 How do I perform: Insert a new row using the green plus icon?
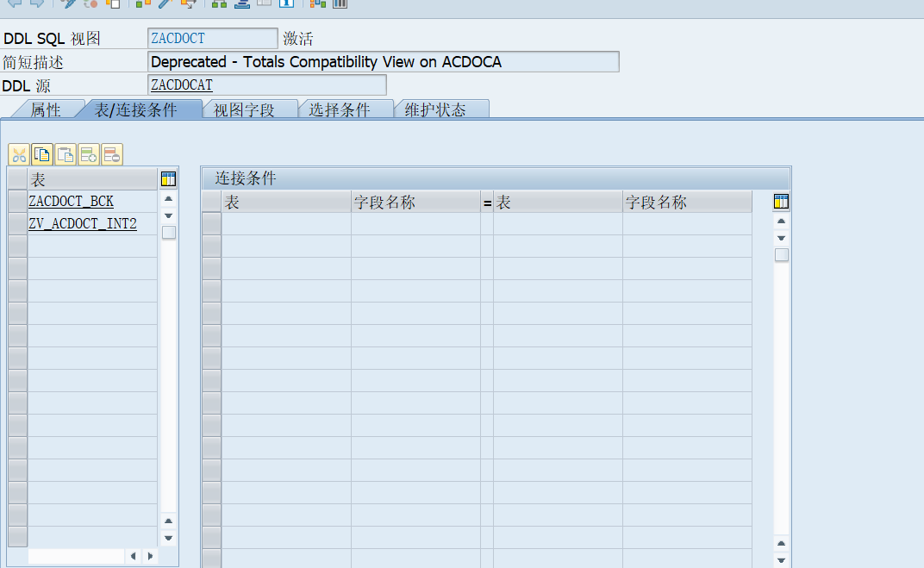[89, 154]
